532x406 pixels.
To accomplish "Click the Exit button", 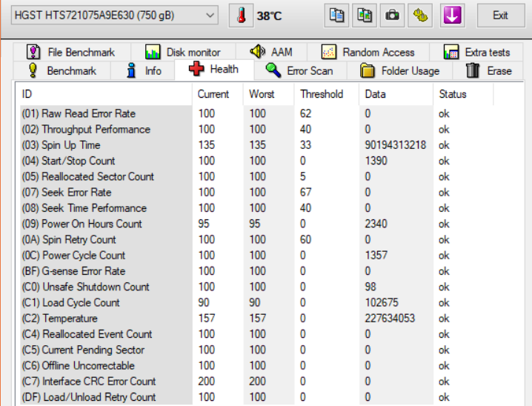I will pos(500,16).
